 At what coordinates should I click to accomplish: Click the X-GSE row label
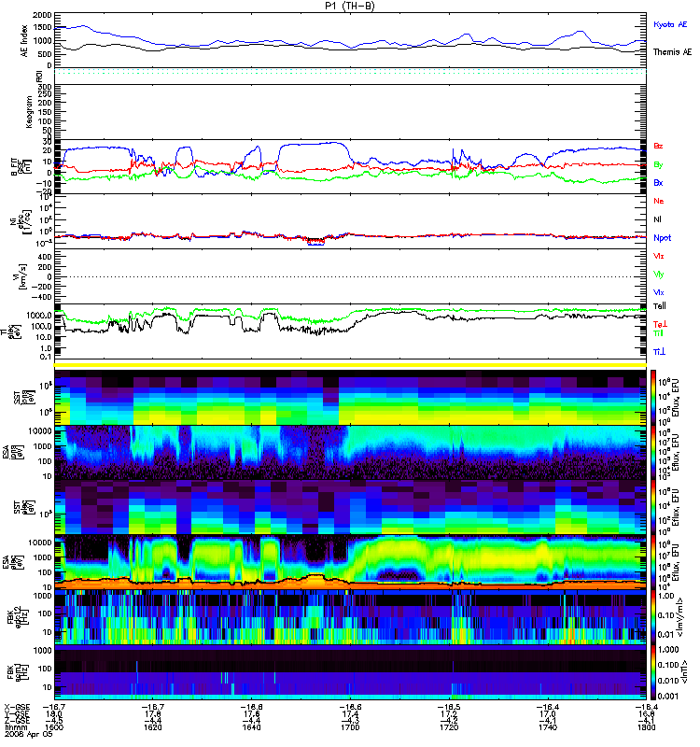(17, 708)
